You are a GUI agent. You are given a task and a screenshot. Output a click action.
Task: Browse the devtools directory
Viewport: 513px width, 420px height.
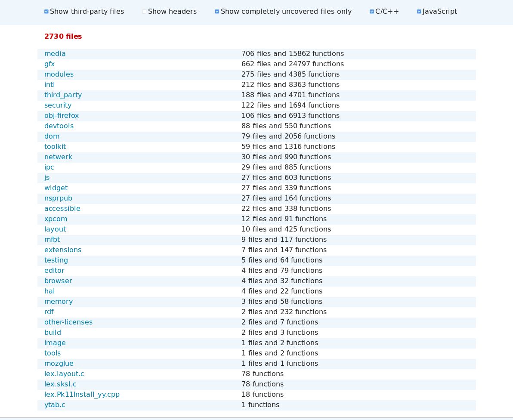pyautogui.click(x=59, y=126)
